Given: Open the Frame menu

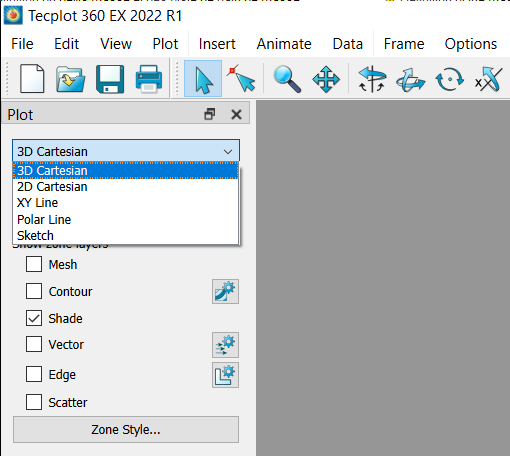Looking at the screenshot, I should [404, 44].
